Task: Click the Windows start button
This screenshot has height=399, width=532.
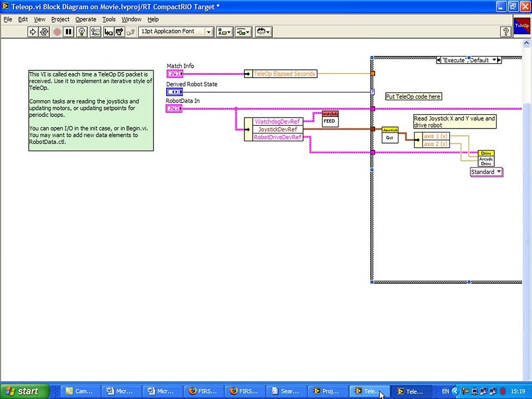Action: 24,391
